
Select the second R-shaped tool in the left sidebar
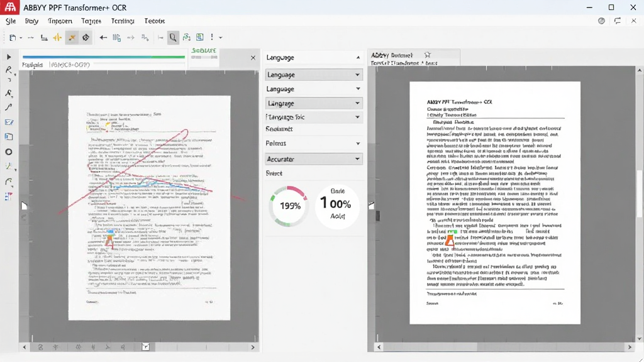pos(9,94)
